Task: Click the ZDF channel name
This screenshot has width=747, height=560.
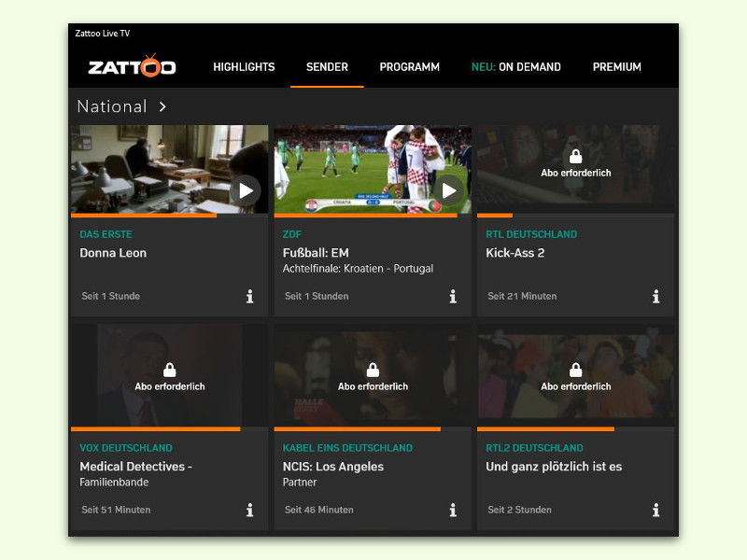Action: click(x=292, y=234)
